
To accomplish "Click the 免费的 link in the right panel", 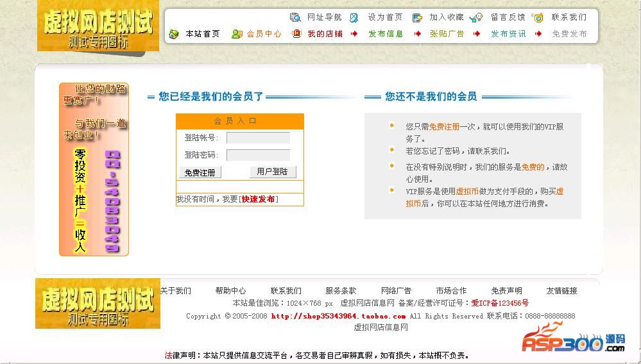I will 533,167.
